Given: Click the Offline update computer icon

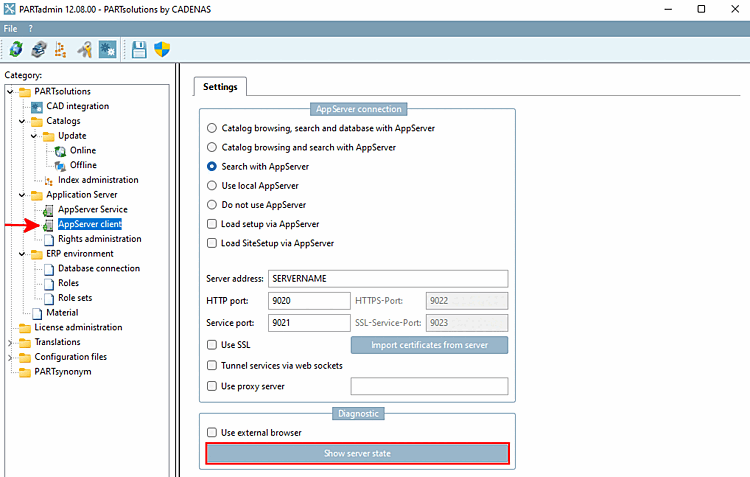Looking at the screenshot, I should 60,166.
